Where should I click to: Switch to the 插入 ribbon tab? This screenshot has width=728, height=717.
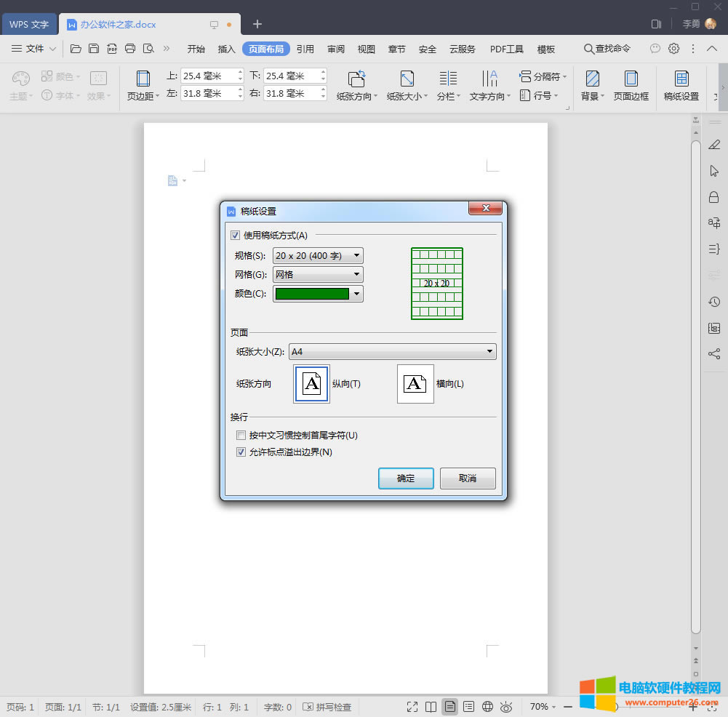[227, 49]
